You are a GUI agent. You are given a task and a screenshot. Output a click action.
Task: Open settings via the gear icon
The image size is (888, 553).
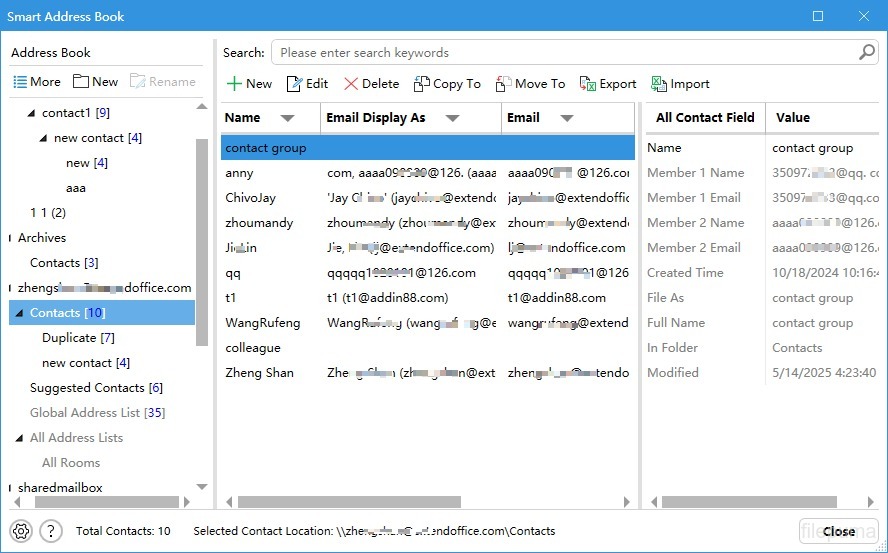click(21, 531)
